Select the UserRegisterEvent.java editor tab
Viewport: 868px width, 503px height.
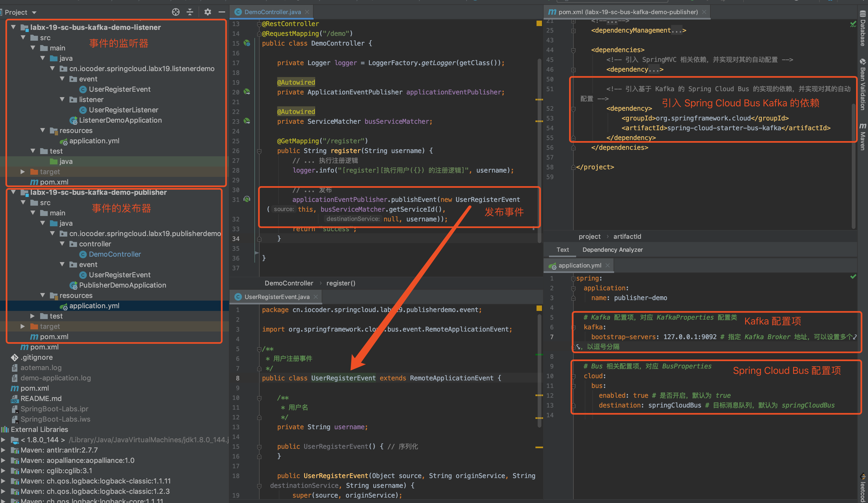click(x=277, y=297)
